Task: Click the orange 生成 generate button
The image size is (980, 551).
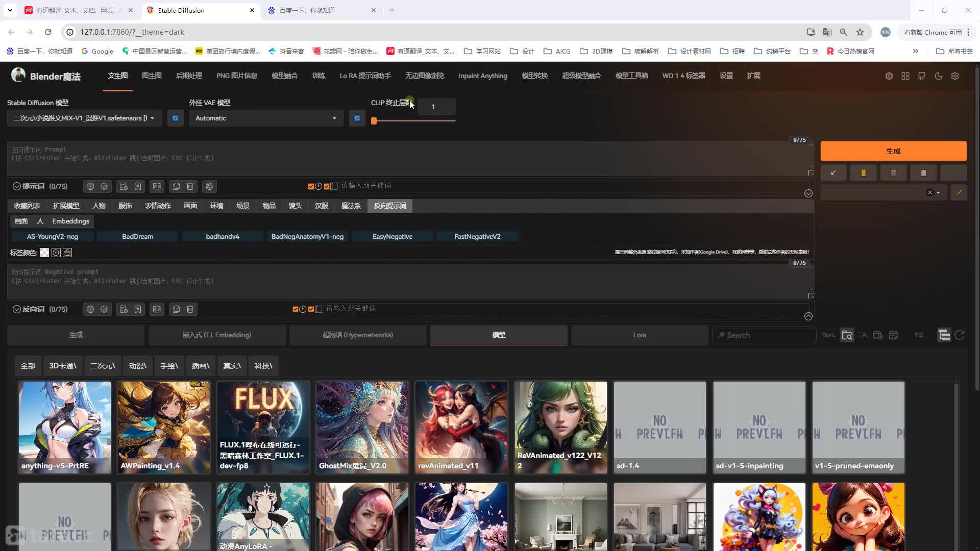Action: pos(893,151)
